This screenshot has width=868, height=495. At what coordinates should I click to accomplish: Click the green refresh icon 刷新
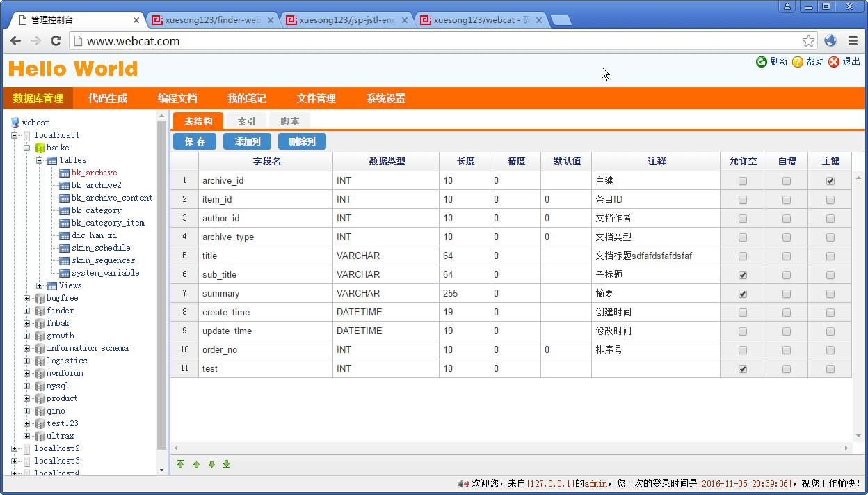tap(762, 62)
